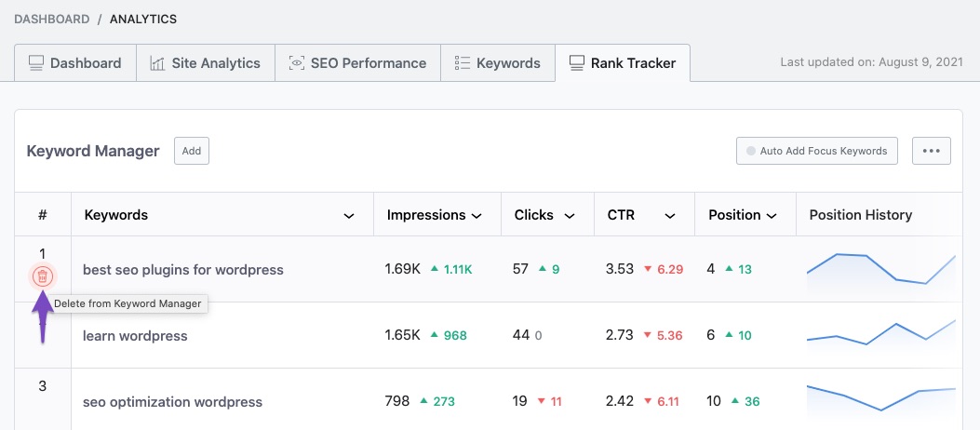Screen dimensions: 980x430
Task: Open Clicks column sort dropdown
Action: [x=570, y=216]
